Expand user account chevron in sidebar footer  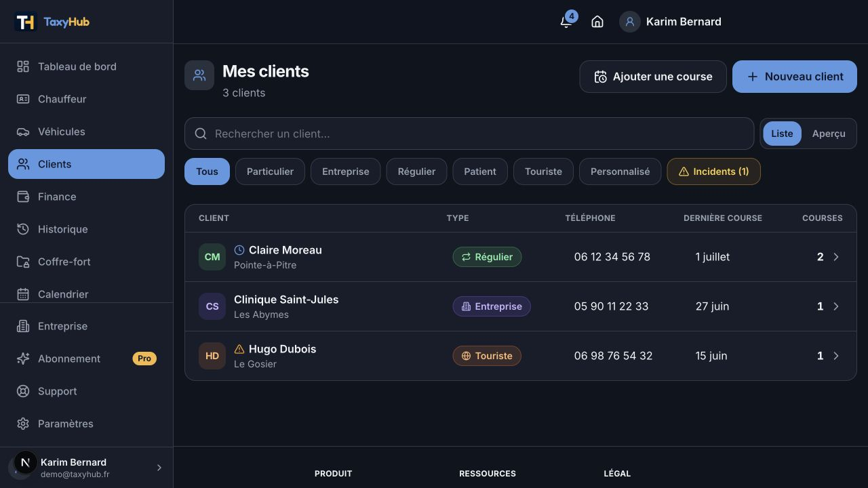pyautogui.click(x=159, y=468)
